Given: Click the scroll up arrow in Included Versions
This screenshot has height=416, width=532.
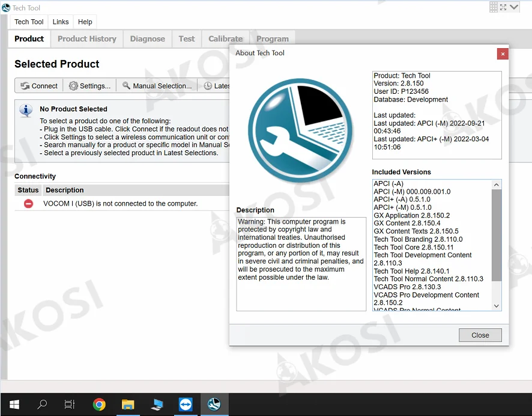Looking at the screenshot, I should pyautogui.click(x=497, y=185).
